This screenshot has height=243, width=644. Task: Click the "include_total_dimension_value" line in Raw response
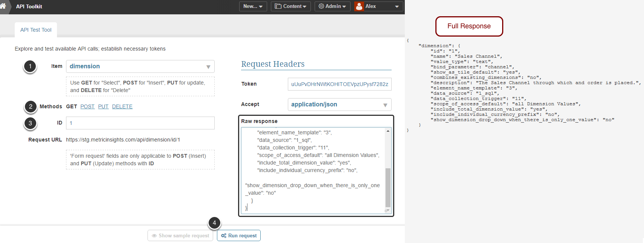[x=304, y=163]
